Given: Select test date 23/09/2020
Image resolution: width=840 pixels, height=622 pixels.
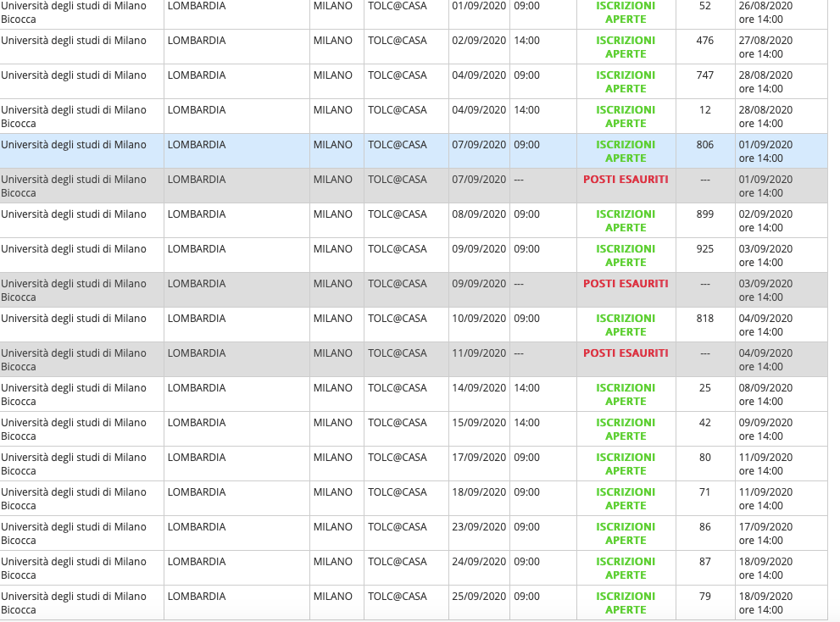Looking at the screenshot, I should 479,527.
